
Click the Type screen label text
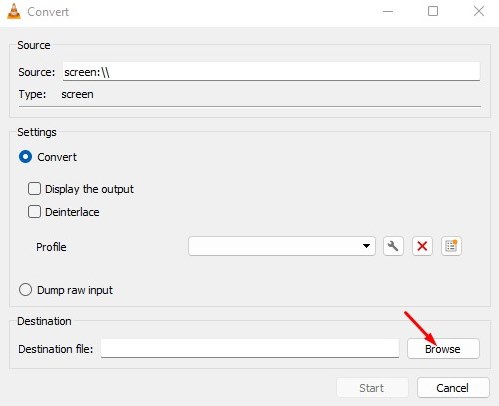(77, 94)
